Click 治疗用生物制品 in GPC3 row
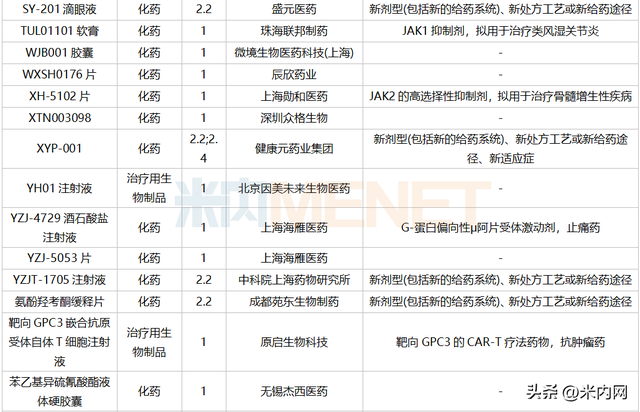This screenshot has height=412, width=640. [149, 342]
